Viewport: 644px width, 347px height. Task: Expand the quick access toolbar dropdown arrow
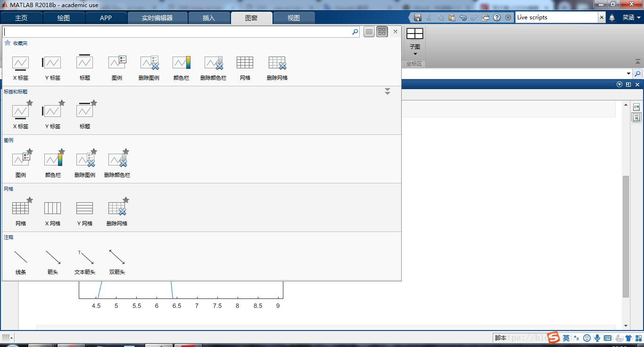pyautogui.click(x=508, y=17)
